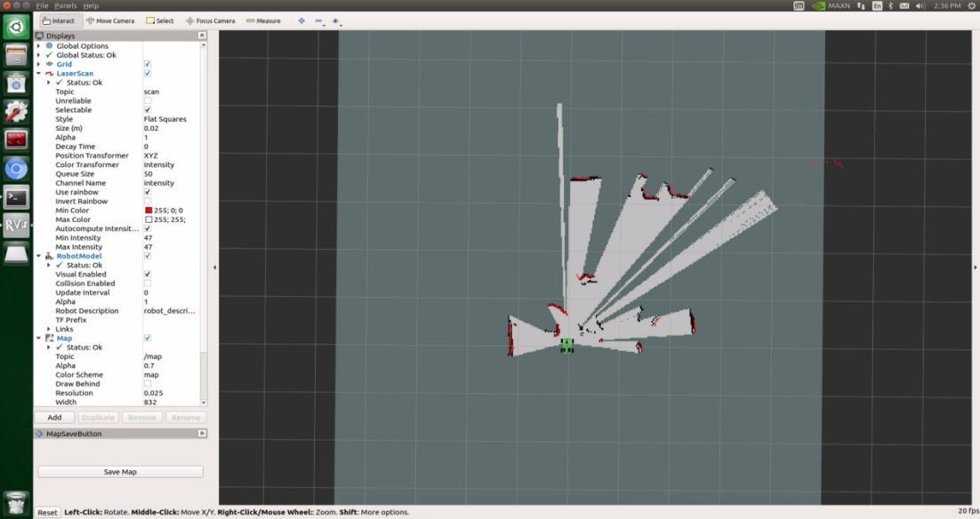Image resolution: width=980 pixels, height=519 pixels.
Task: Toggle the LaserScan display checkbox
Action: [148, 73]
